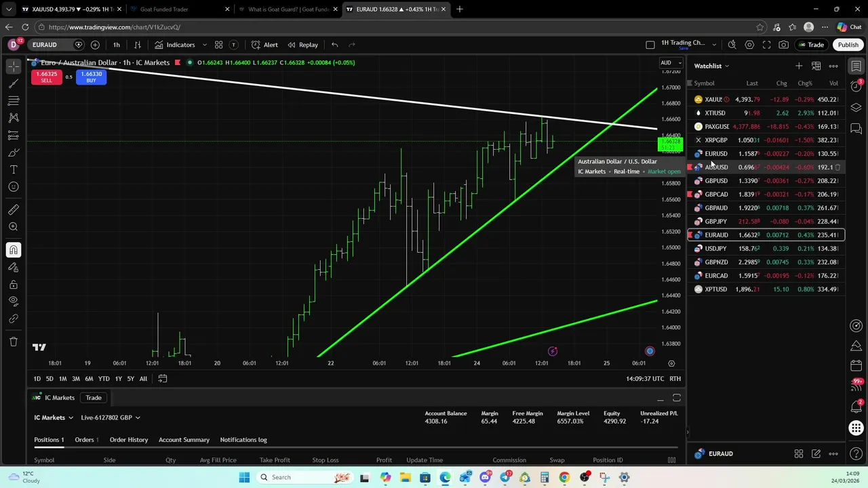Open the emoji and icons tool
The width and height of the screenshot is (868, 488).
pyautogui.click(x=14, y=187)
